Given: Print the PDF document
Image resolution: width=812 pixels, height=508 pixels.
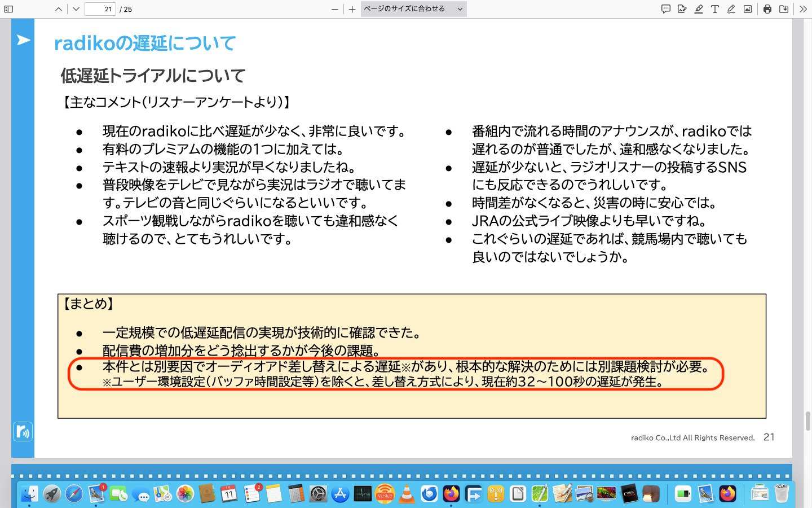Looking at the screenshot, I should [767, 9].
